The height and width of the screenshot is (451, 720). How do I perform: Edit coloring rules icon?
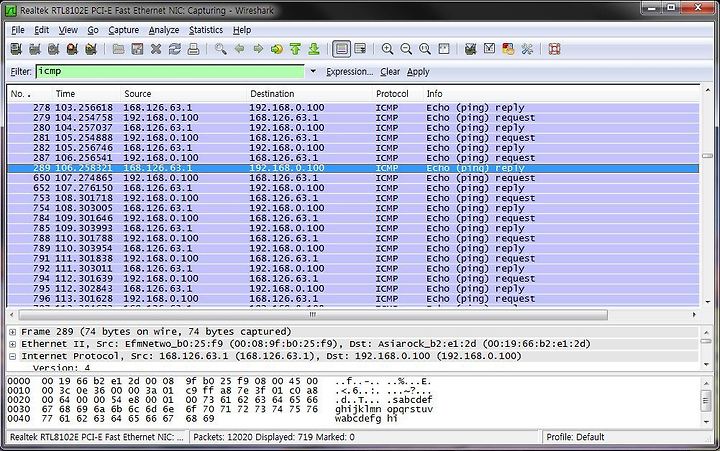coord(508,49)
